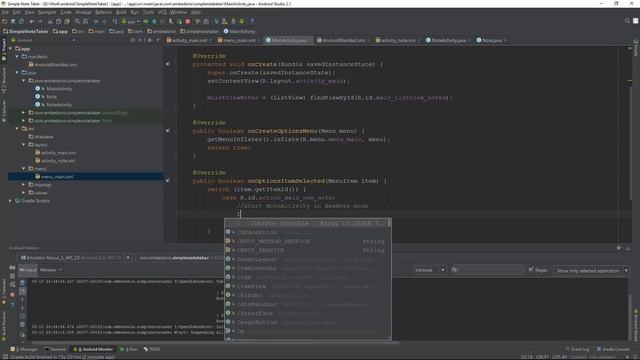The width and height of the screenshot is (640, 360).
Task: Open the File menu
Action: tap(5, 12)
